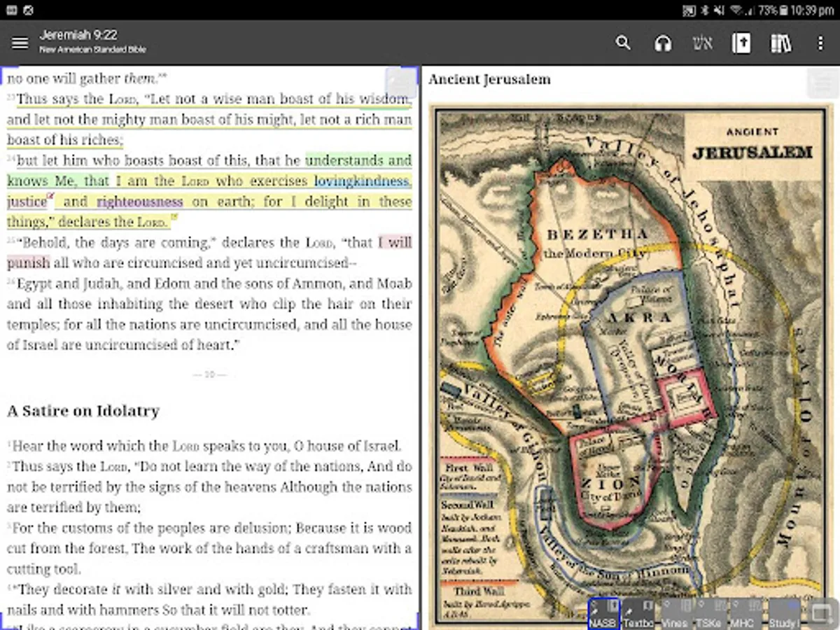Viewport: 840px width, 630px height.
Task: Tap verse 'For the customs of the peoples'
Action: coord(209,548)
